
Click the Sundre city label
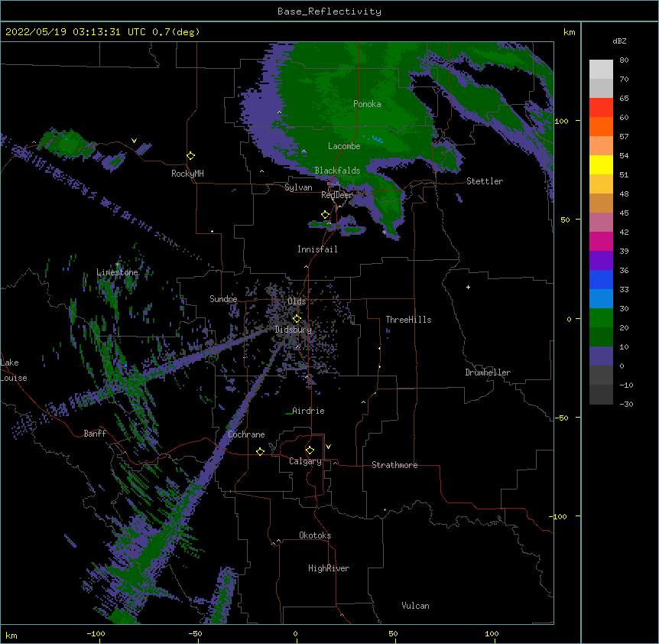[x=223, y=299]
